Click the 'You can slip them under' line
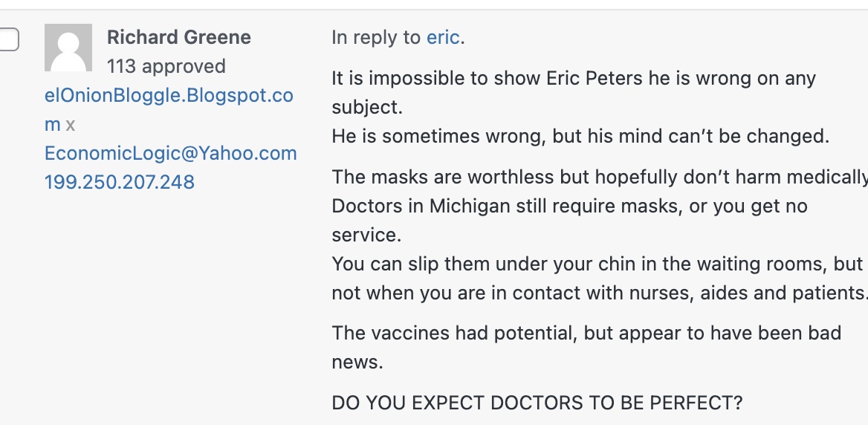 [x=597, y=264]
